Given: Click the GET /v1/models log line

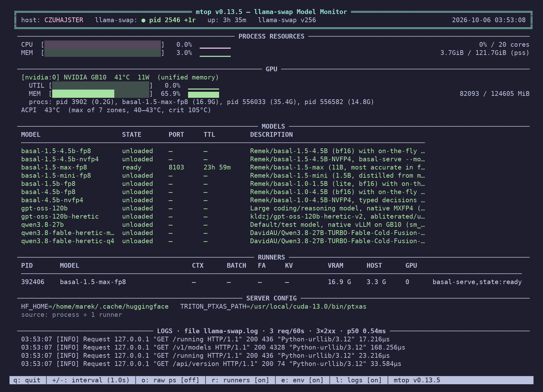Looking at the screenshot, I should click(x=213, y=347).
